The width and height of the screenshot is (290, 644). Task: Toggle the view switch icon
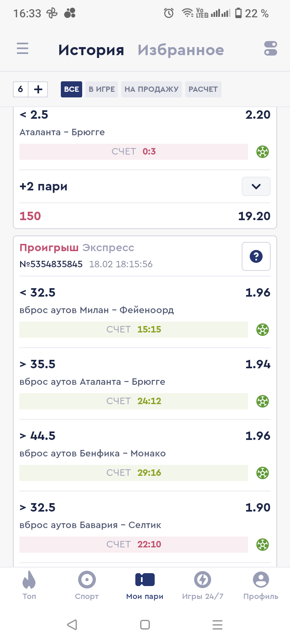[x=270, y=49]
